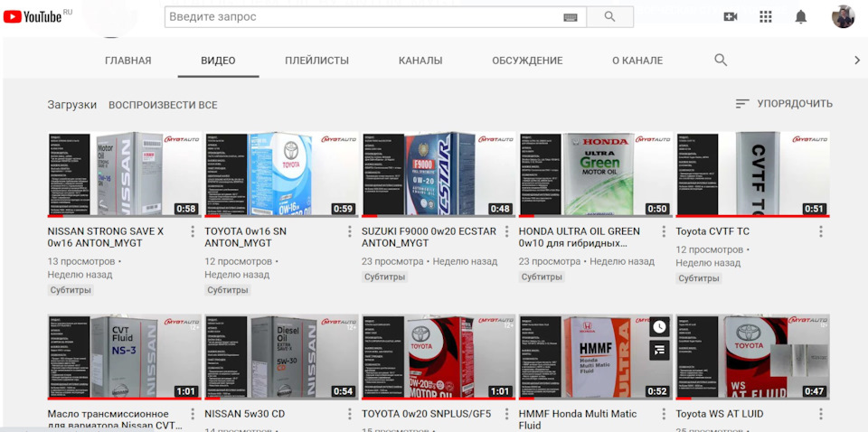This screenshot has width=868, height=432.
Task: Click the Nissan Diesel Oil 5W-30 thumbnail
Action: click(281, 357)
